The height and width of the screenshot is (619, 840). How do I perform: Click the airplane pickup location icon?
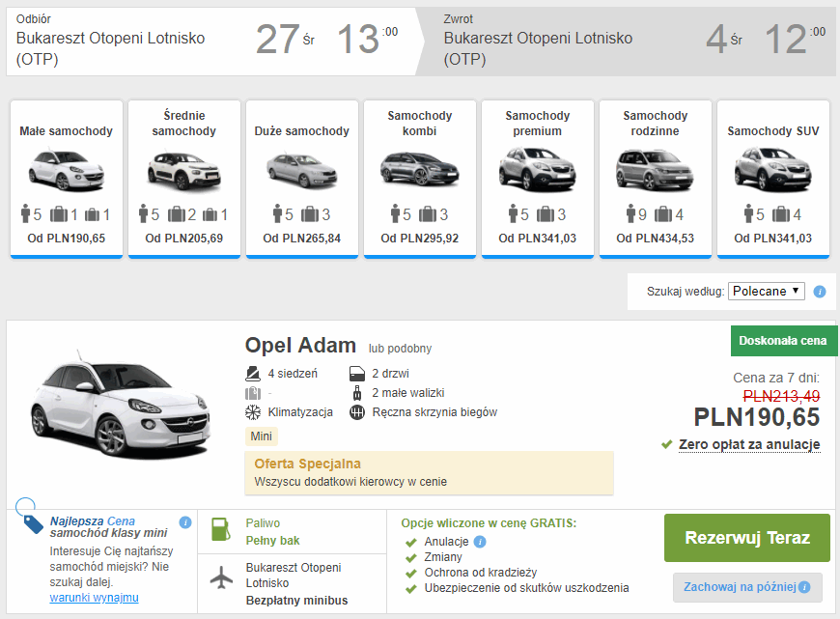click(x=222, y=578)
